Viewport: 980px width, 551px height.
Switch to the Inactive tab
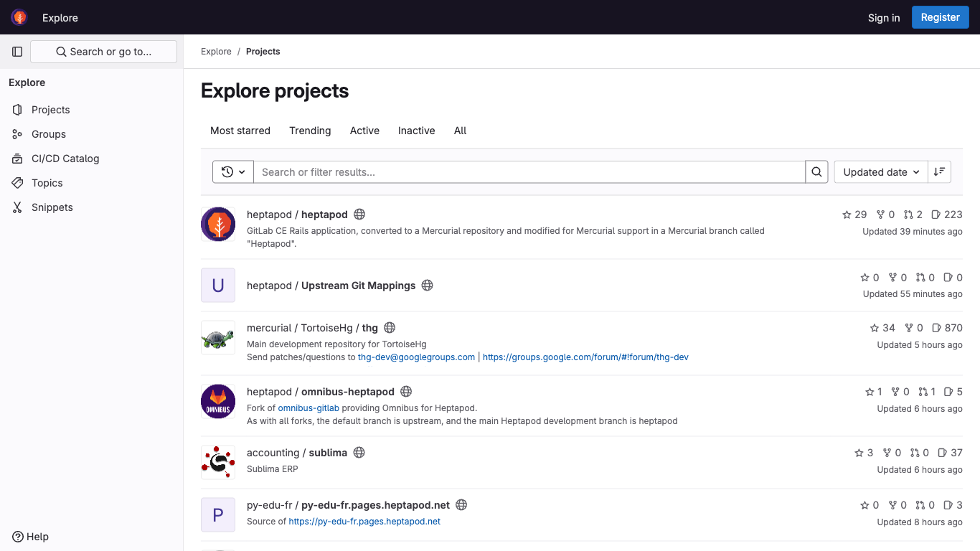[x=417, y=131]
